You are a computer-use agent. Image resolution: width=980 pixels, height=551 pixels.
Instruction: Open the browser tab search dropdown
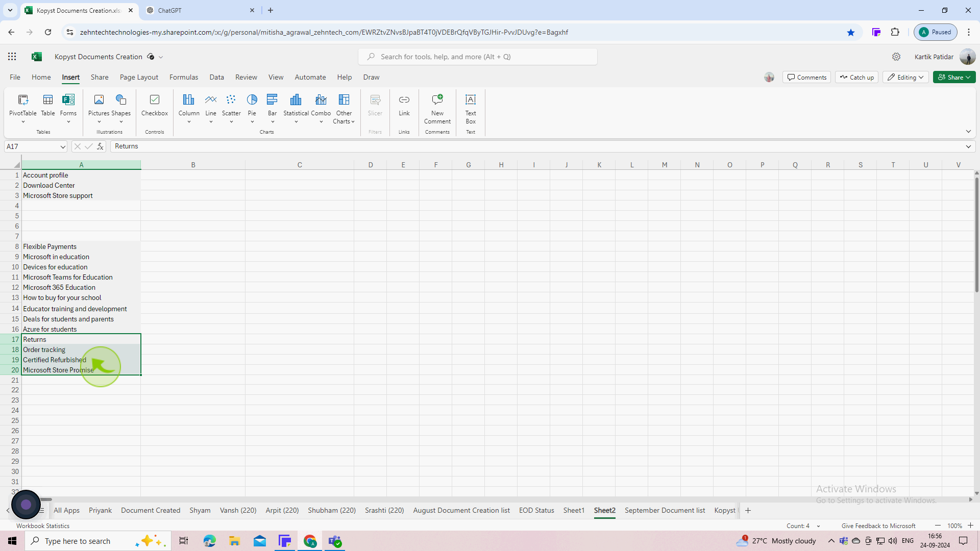point(10,10)
